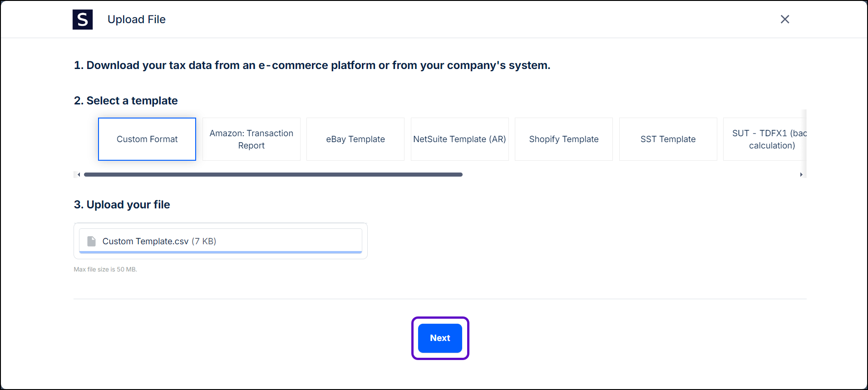Click the Upload File title text
This screenshot has height=390, width=868.
tap(136, 20)
